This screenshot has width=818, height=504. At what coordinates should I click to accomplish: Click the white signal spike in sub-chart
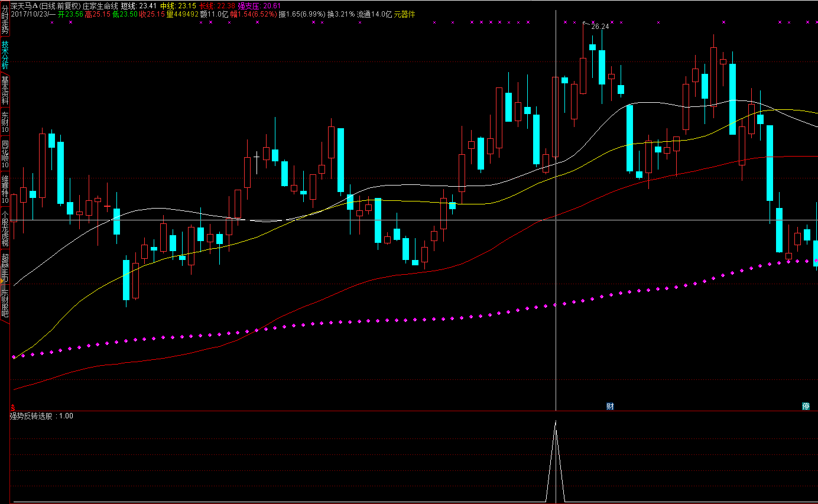pos(556,461)
